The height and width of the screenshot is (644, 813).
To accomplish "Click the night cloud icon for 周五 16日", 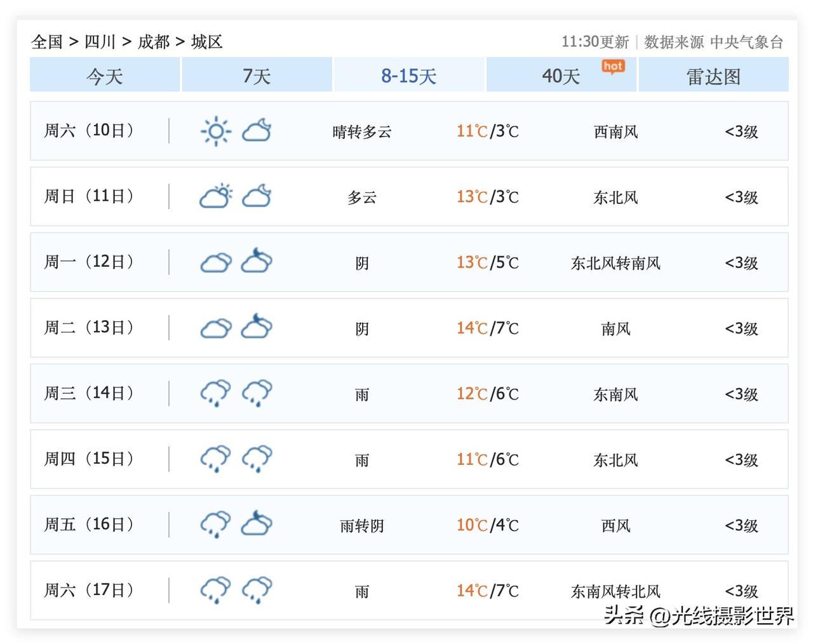I will click(257, 523).
